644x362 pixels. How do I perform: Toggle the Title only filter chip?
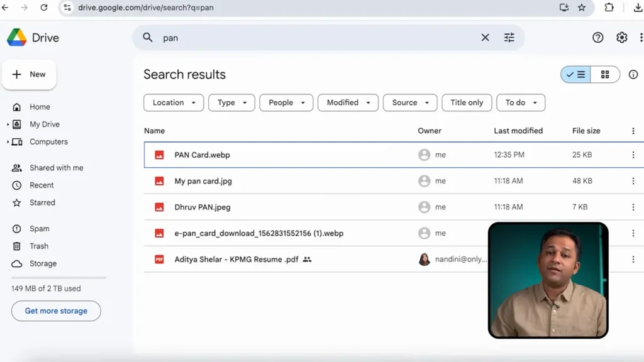click(467, 102)
